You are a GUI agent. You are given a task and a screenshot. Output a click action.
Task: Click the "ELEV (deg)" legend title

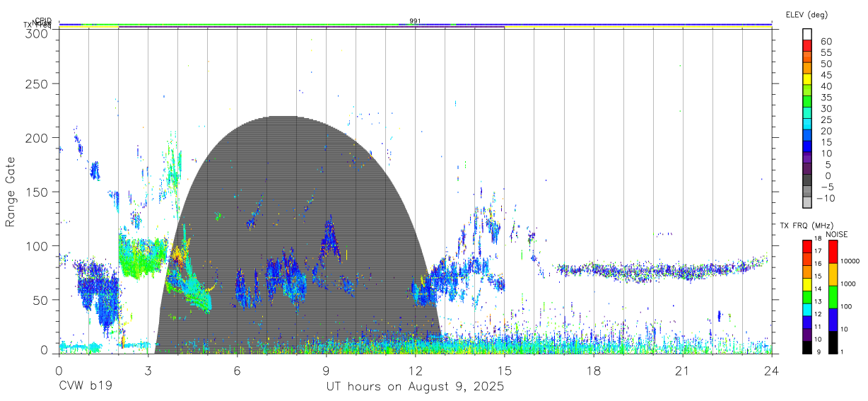pos(807,14)
